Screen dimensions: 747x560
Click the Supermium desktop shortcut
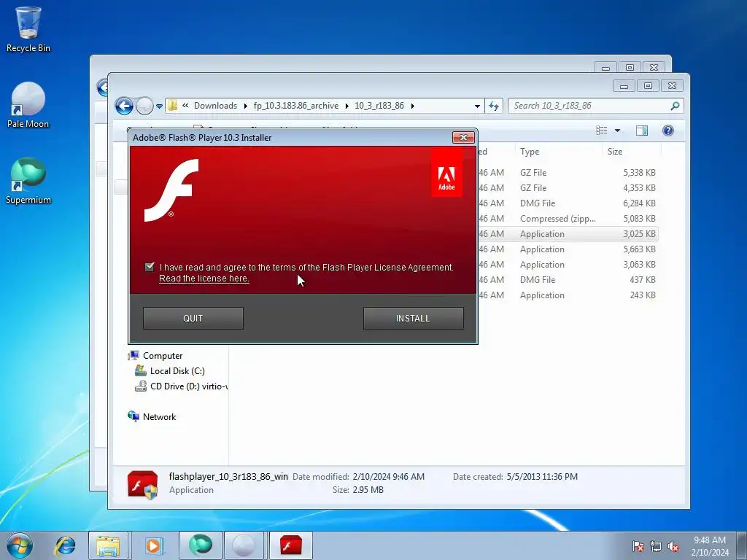click(x=28, y=182)
